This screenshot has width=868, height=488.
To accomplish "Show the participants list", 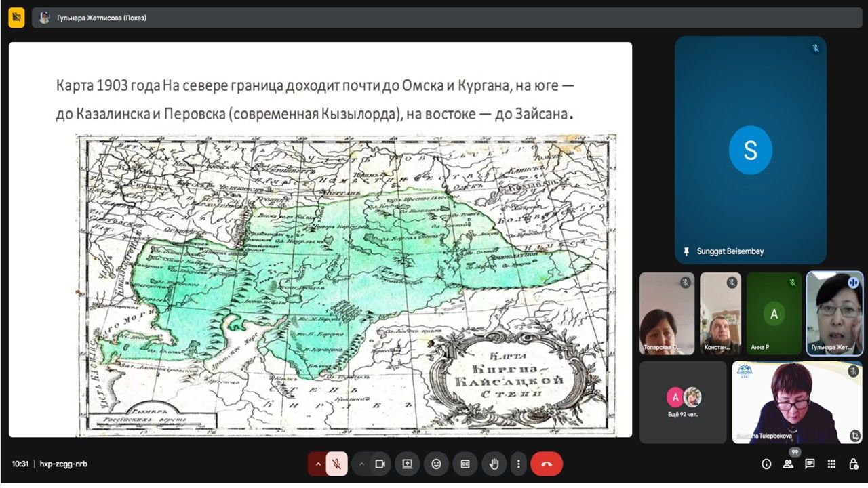I will [x=788, y=464].
